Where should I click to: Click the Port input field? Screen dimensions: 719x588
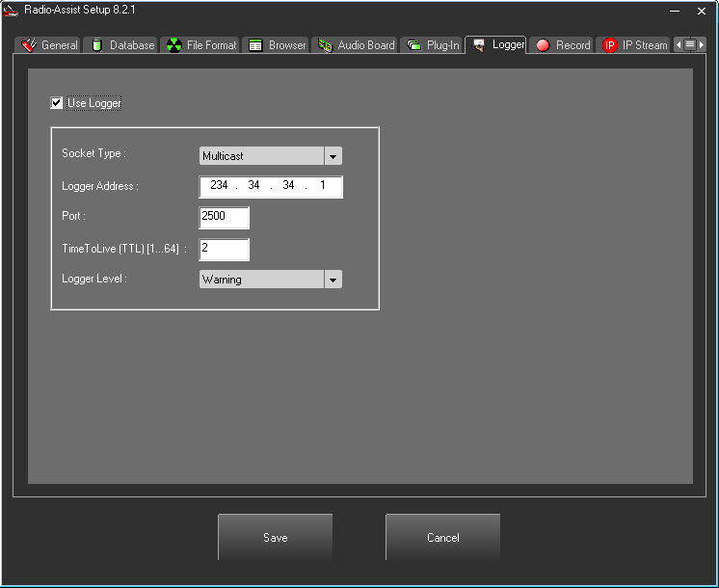224,217
